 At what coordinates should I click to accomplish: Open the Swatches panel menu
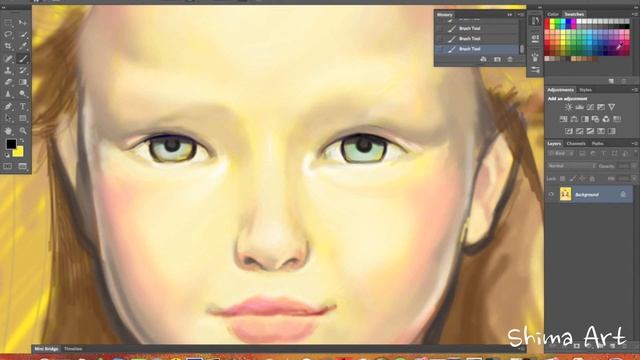(x=635, y=14)
